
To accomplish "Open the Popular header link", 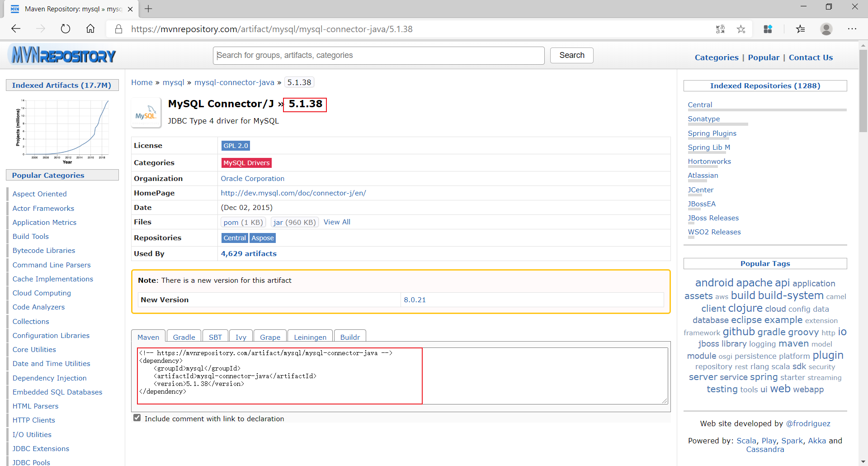I will (x=764, y=57).
